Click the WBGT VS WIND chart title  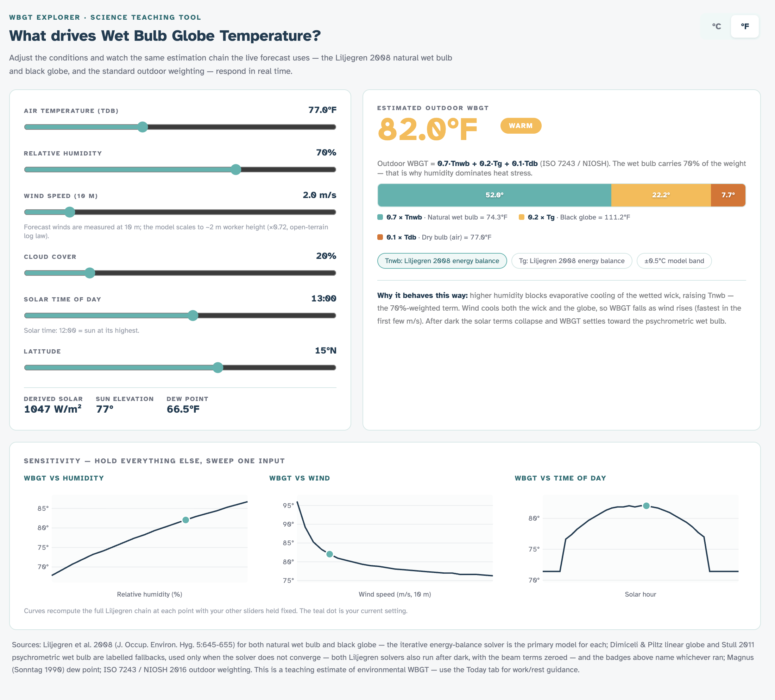pos(300,478)
